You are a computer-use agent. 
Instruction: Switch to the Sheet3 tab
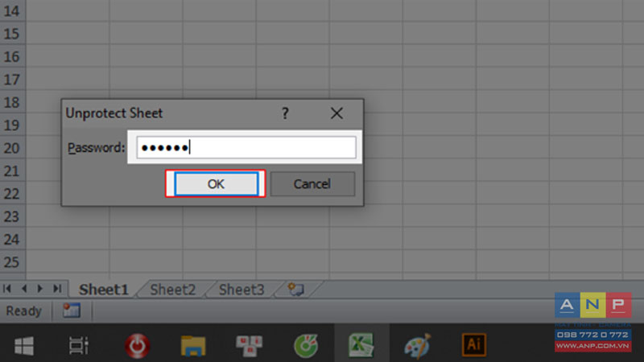242,290
